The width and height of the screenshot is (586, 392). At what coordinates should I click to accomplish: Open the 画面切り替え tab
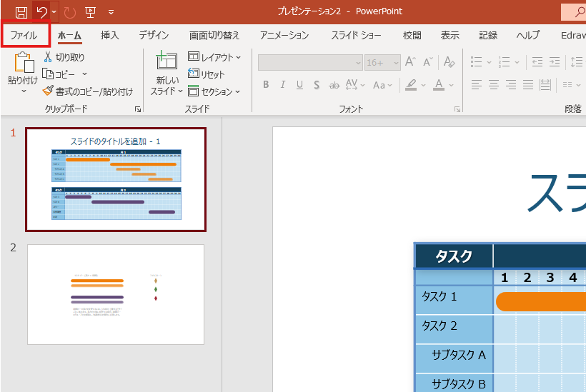click(x=214, y=36)
